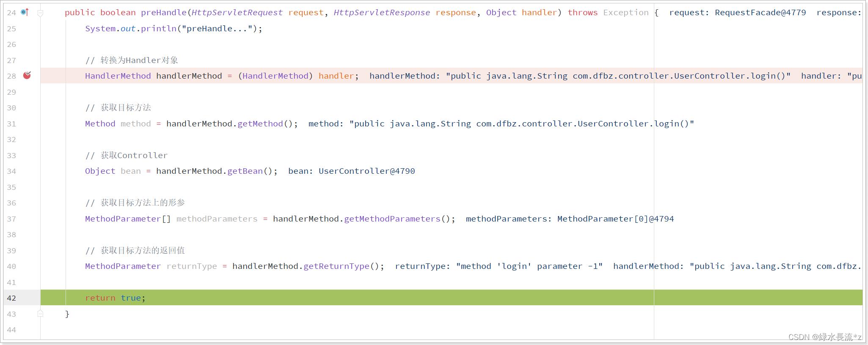
Task: Click the true literal on line 42
Action: tap(131, 298)
